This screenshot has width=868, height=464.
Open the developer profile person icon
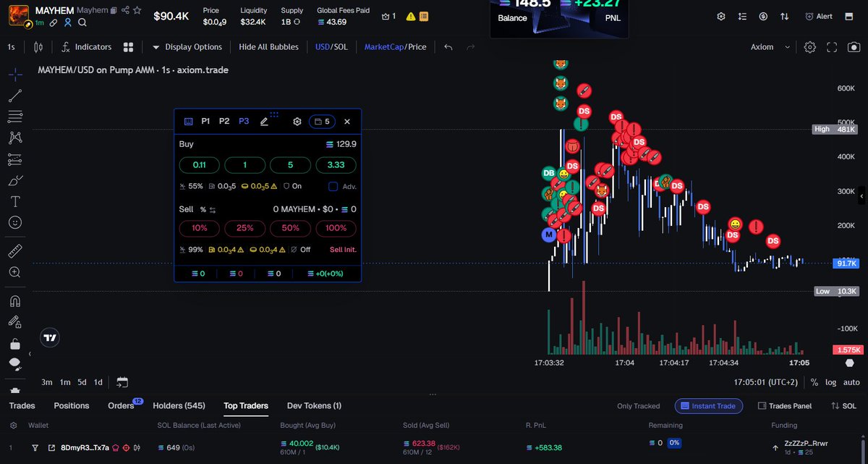point(69,22)
